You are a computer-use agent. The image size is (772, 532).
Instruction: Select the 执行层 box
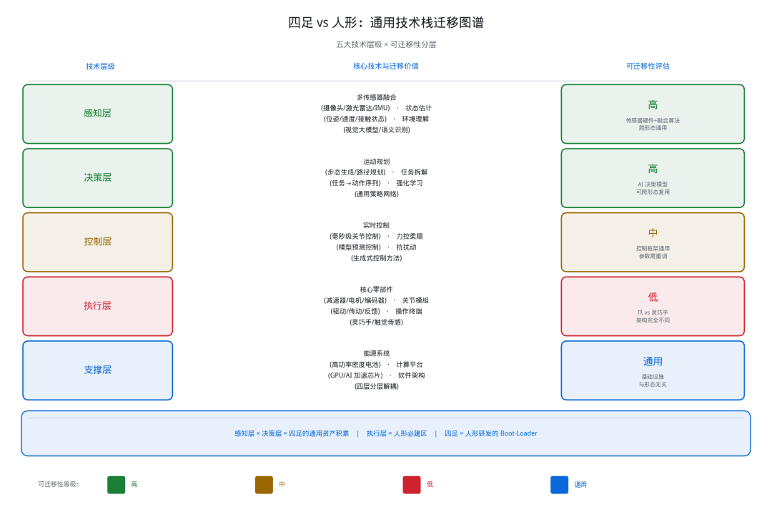click(x=97, y=306)
